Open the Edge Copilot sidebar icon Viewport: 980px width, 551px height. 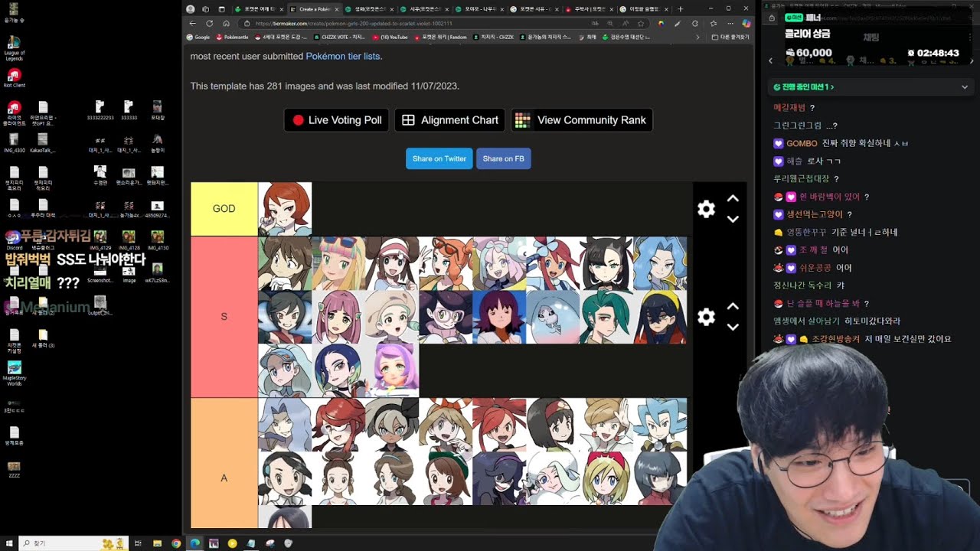click(x=746, y=23)
